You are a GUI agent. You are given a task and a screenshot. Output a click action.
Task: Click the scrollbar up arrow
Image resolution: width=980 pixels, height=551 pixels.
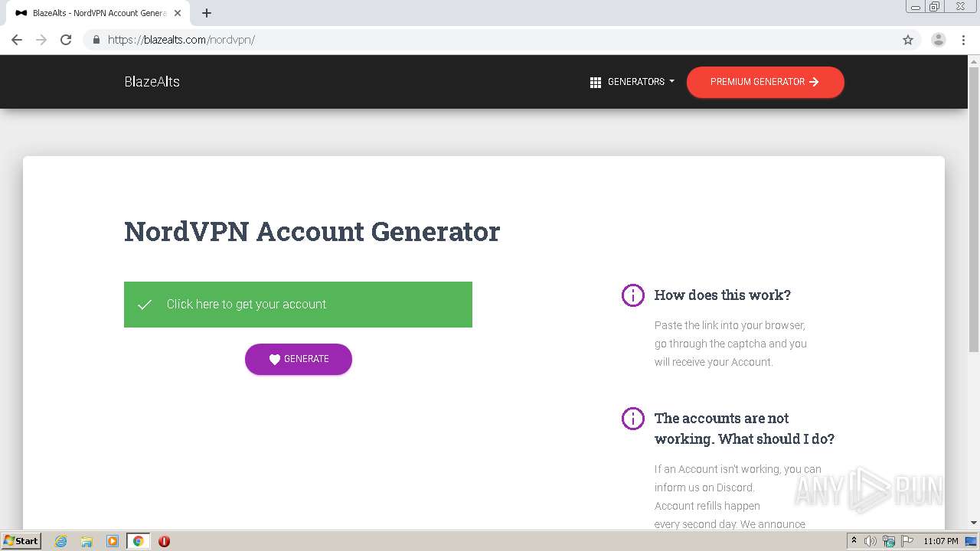pos(974,60)
